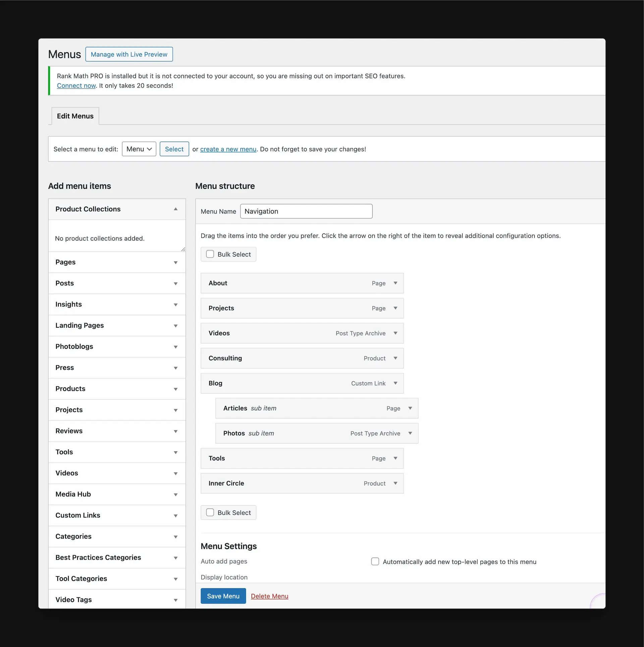
Task: Expand the Products panel arrow
Action: pos(175,389)
